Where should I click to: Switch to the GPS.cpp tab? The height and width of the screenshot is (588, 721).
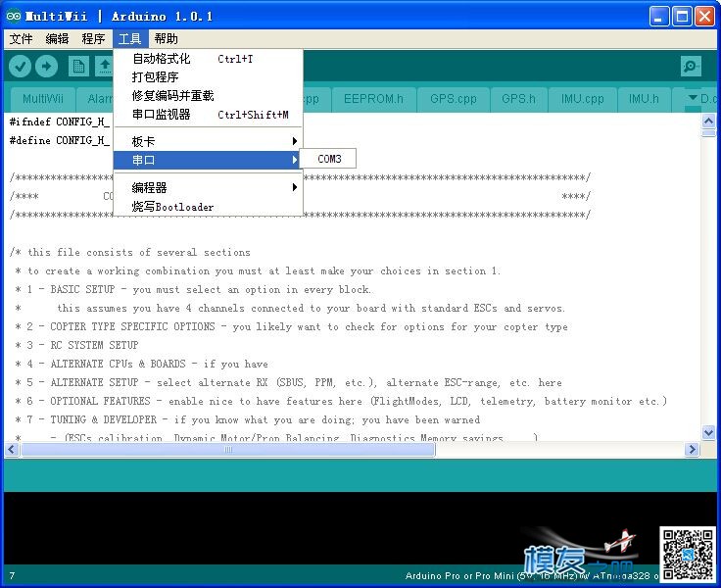click(454, 99)
